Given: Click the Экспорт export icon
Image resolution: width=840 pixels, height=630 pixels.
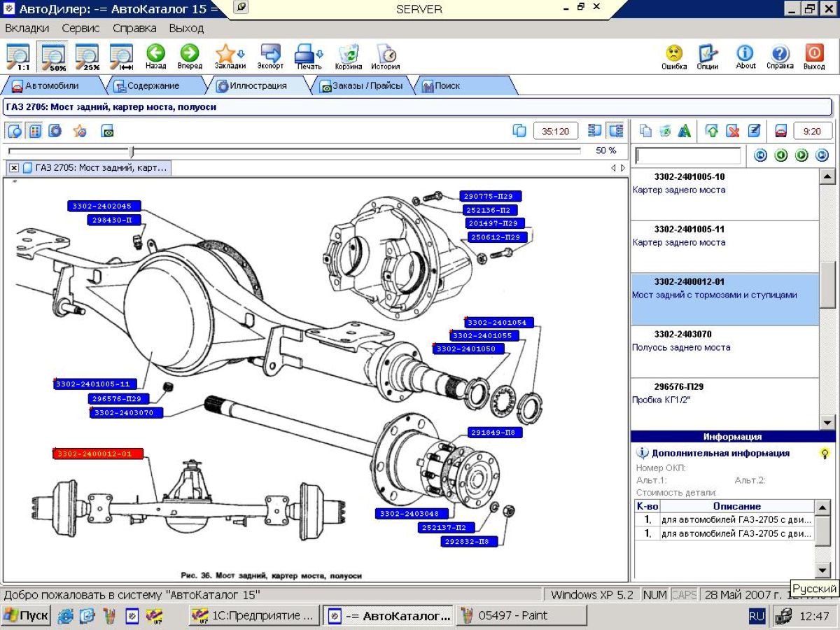Looking at the screenshot, I should [x=270, y=57].
